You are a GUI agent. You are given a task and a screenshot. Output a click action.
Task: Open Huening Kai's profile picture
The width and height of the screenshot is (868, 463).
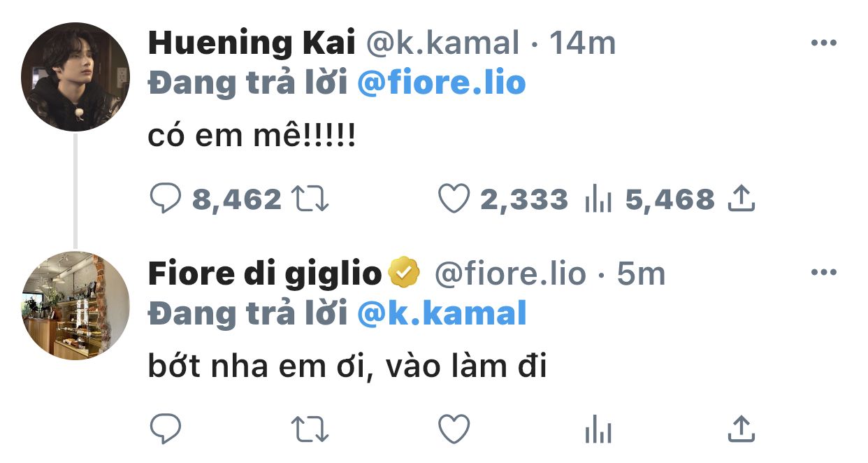(x=75, y=77)
